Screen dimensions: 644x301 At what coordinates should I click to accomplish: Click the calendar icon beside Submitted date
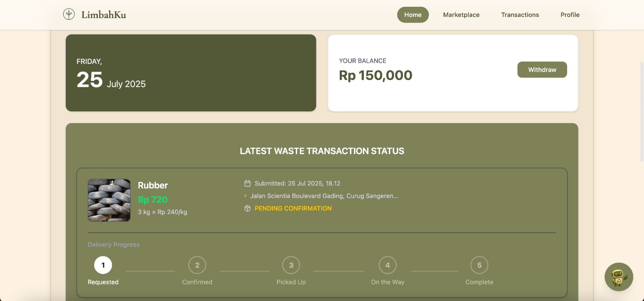click(x=248, y=183)
